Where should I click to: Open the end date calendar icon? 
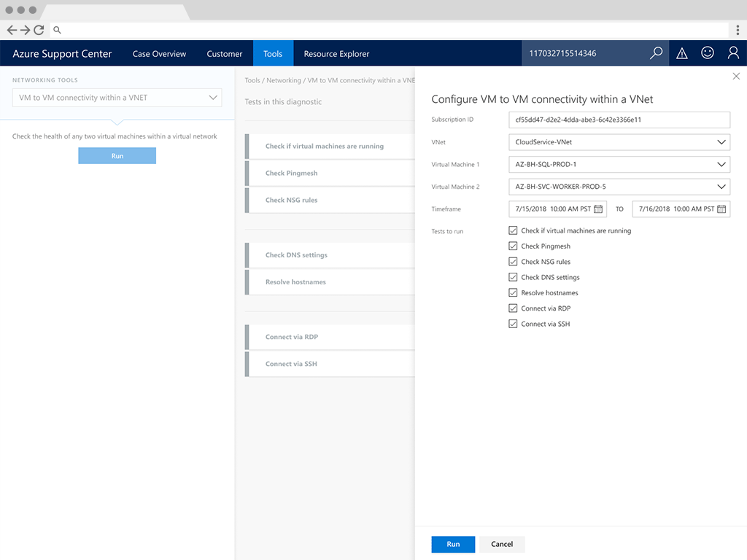tap(721, 209)
